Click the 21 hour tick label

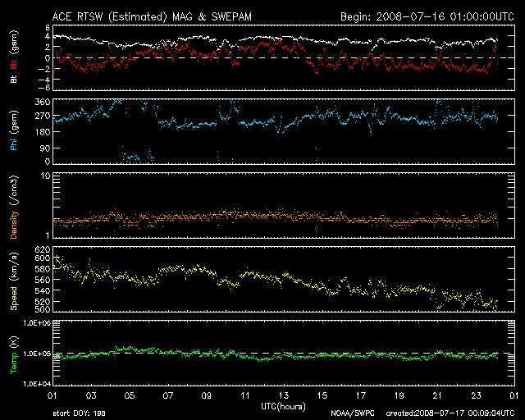coord(437,396)
